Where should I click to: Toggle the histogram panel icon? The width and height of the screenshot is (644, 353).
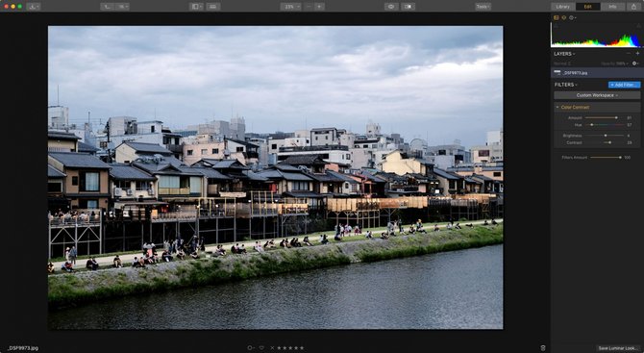[557, 17]
